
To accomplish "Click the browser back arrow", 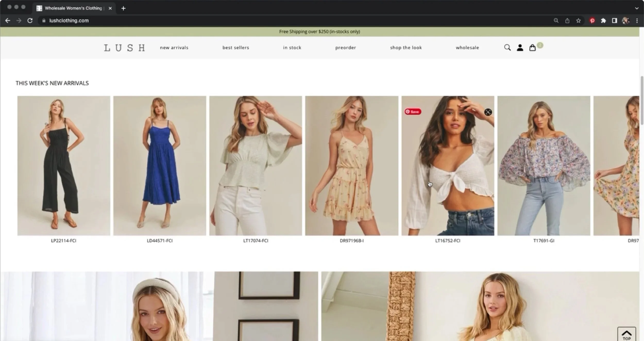I will click(8, 21).
